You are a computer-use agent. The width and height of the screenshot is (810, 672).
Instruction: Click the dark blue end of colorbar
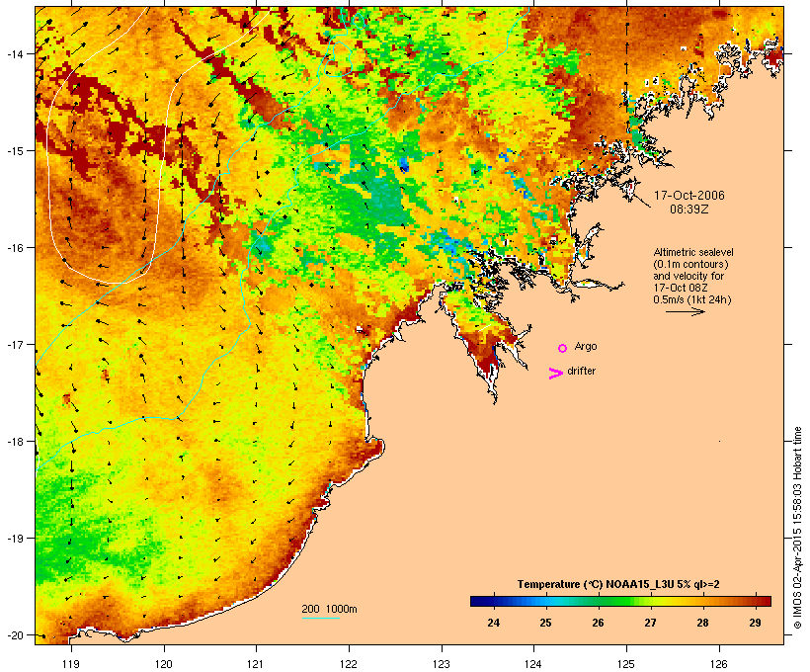pyautogui.click(x=478, y=601)
